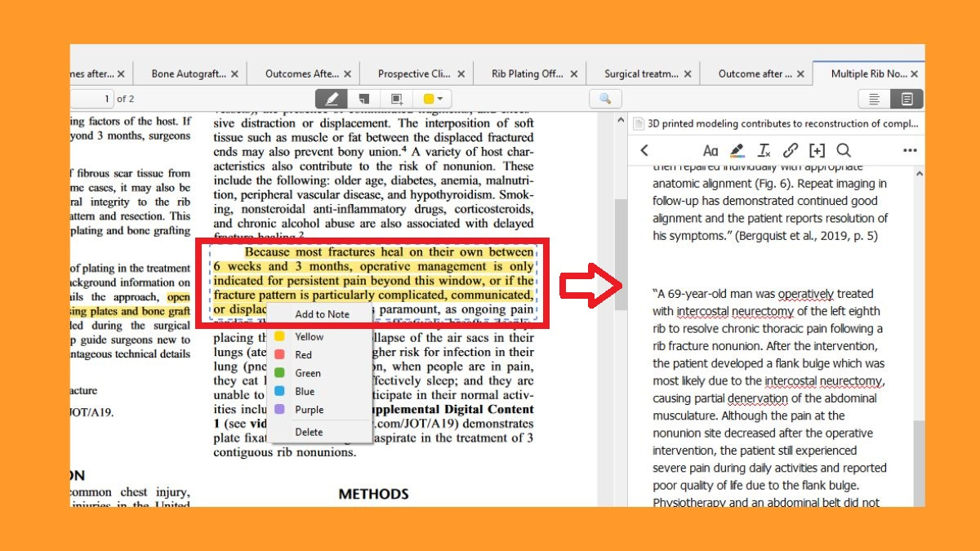The height and width of the screenshot is (551, 980).
Task: Click the note quote starting 'A 69-year-old man'
Action: point(768,398)
